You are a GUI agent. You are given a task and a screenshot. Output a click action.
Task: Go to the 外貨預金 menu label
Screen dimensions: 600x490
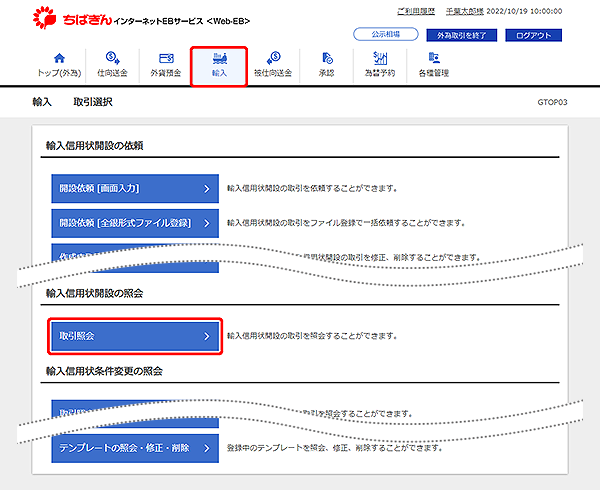pyautogui.click(x=166, y=73)
